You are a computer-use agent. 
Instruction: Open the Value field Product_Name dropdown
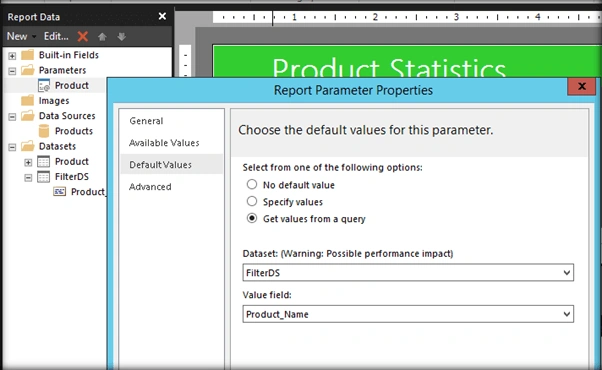click(408, 314)
